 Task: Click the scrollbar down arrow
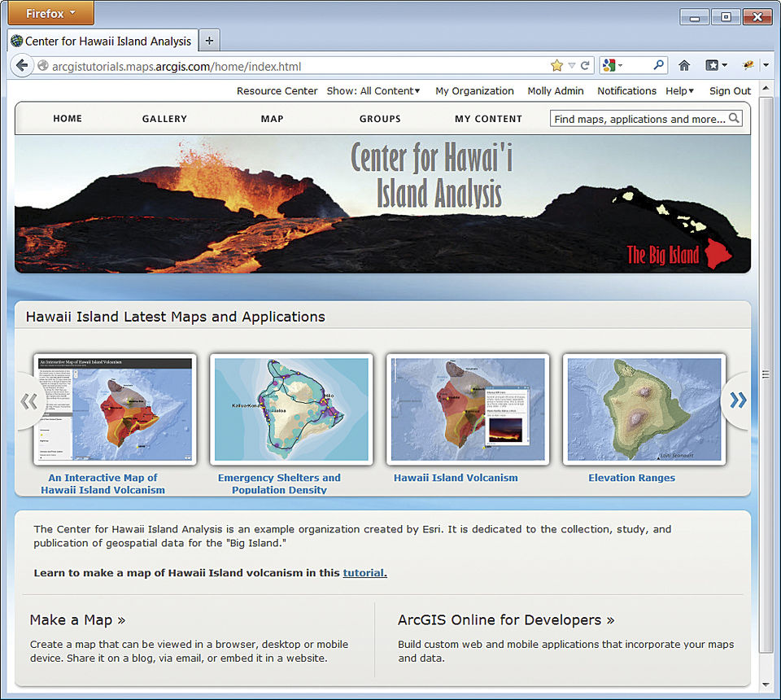(766, 685)
